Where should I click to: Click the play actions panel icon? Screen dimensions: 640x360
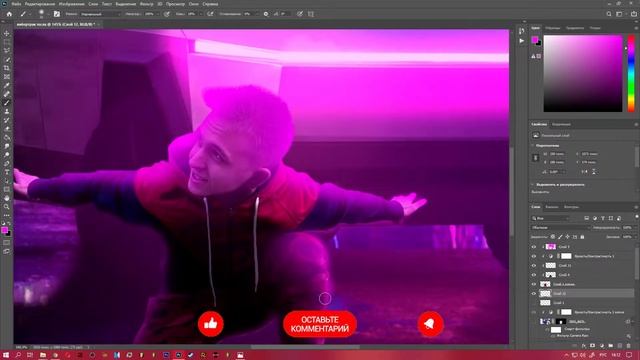tap(522, 41)
